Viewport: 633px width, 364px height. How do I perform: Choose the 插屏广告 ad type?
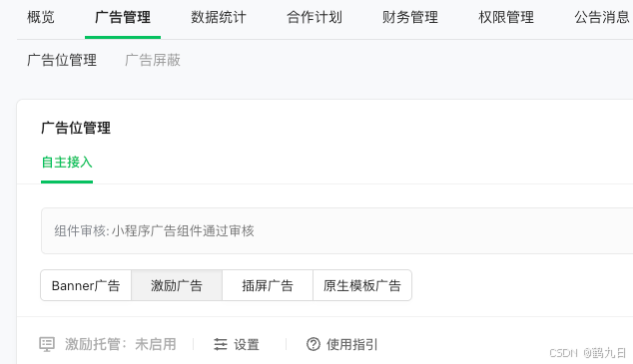pyautogui.click(x=268, y=285)
